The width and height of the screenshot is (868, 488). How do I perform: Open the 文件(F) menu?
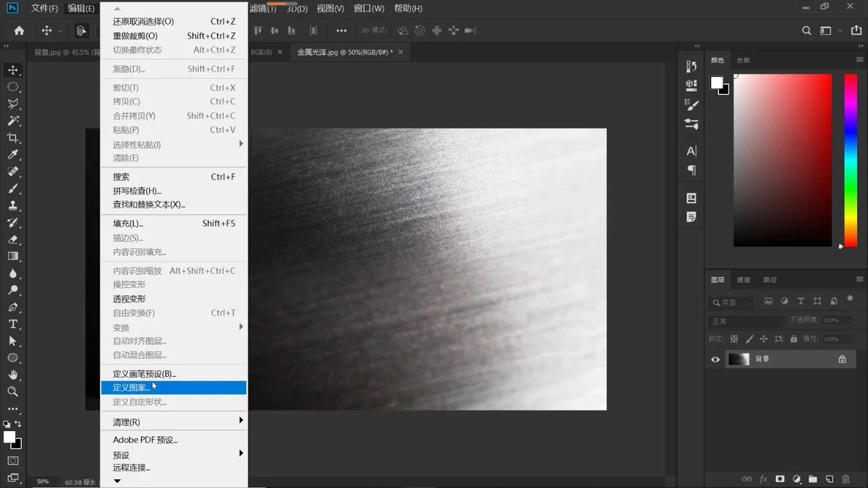[x=44, y=9]
